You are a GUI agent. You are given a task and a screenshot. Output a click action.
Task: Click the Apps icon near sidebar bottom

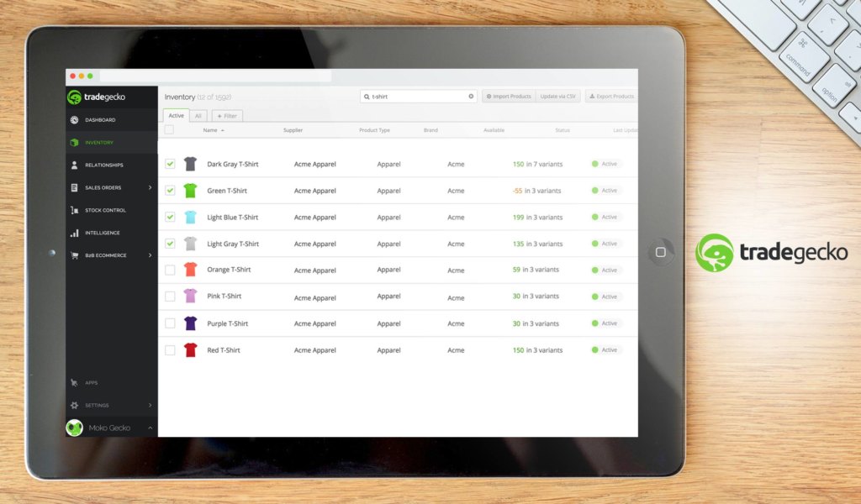[73, 382]
